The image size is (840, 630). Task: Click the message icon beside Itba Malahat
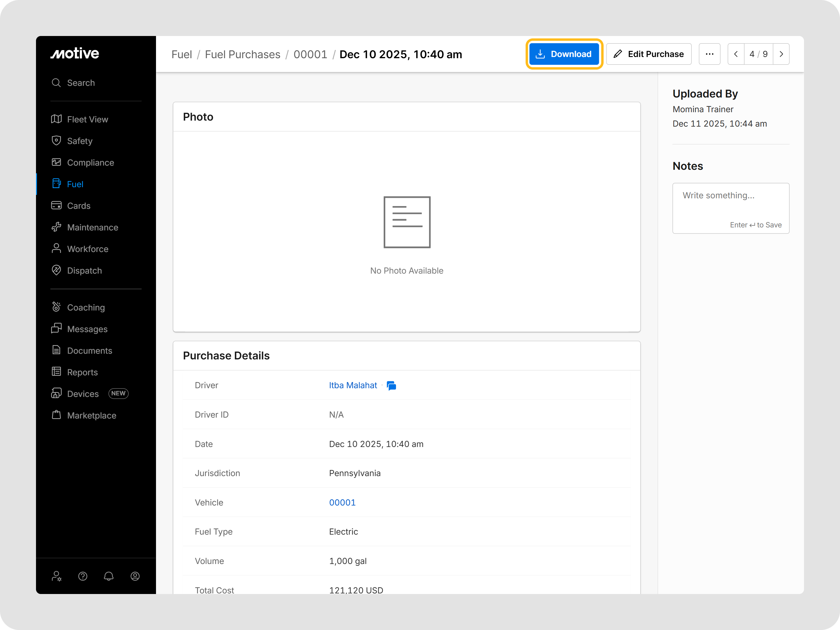click(391, 385)
